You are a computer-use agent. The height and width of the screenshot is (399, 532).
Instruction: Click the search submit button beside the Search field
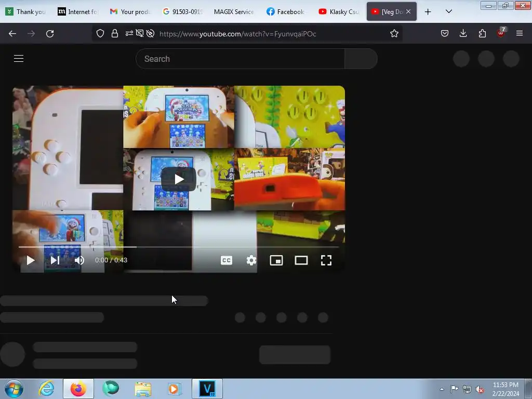coord(361,59)
